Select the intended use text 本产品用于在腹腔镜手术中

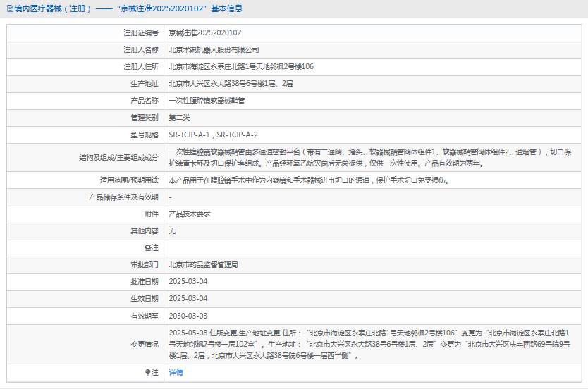[309, 180]
